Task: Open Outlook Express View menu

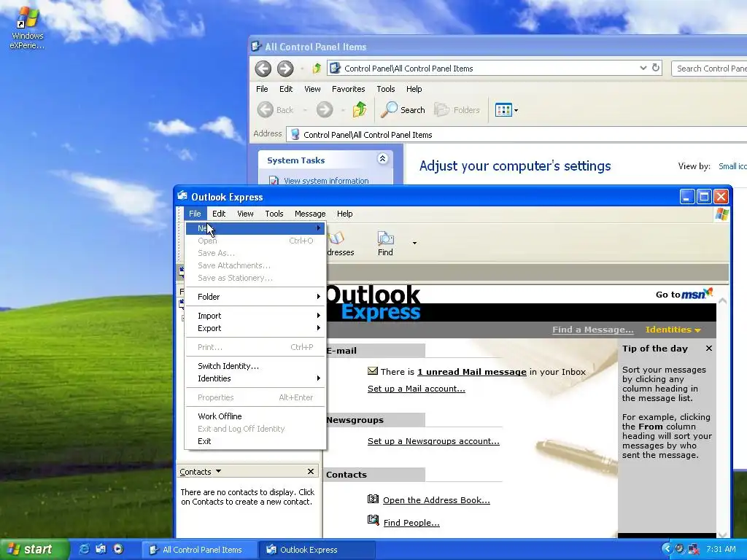Action: 245,214
